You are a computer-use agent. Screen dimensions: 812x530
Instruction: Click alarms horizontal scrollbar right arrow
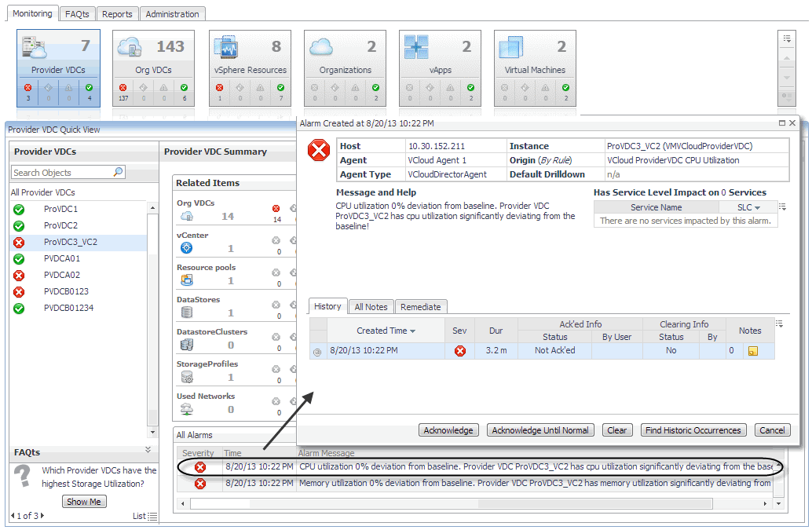(765, 503)
